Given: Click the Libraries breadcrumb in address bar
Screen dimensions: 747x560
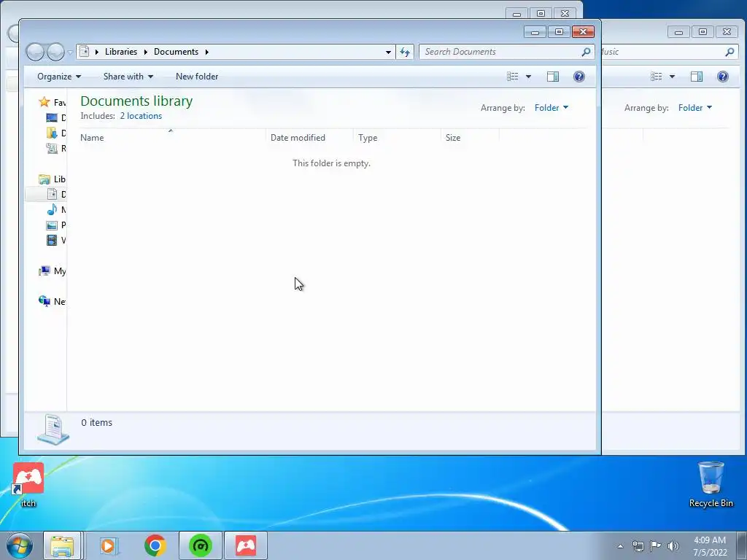Looking at the screenshot, I should [121, 52].
